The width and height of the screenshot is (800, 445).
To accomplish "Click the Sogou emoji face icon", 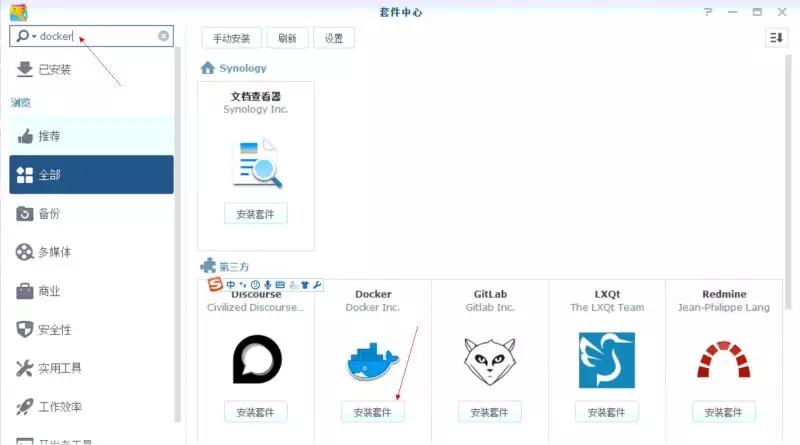I will click(255, 285).
